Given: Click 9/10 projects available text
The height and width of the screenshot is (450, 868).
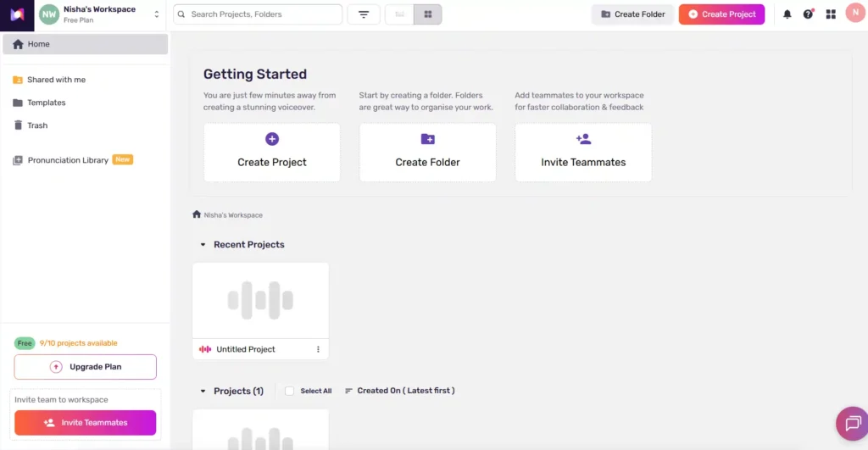Looking at the screenshot, I should (x=79, y=343).
